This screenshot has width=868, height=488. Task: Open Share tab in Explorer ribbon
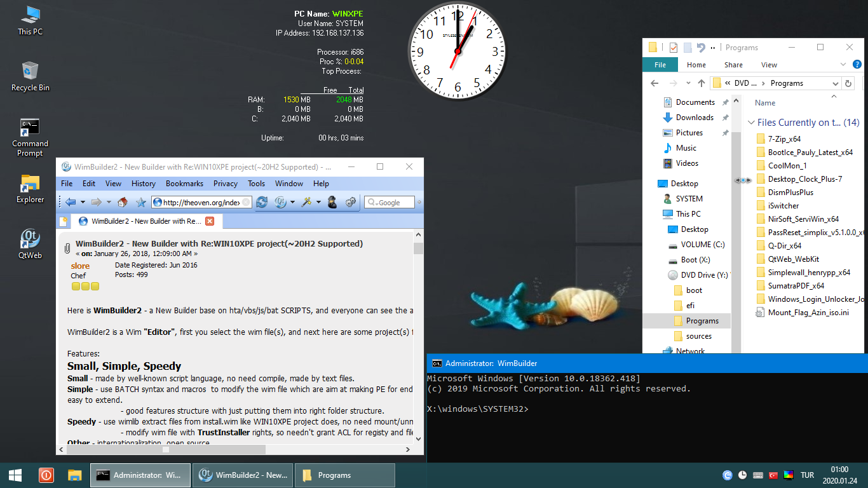pyautogui.click(x=733, y=65)
